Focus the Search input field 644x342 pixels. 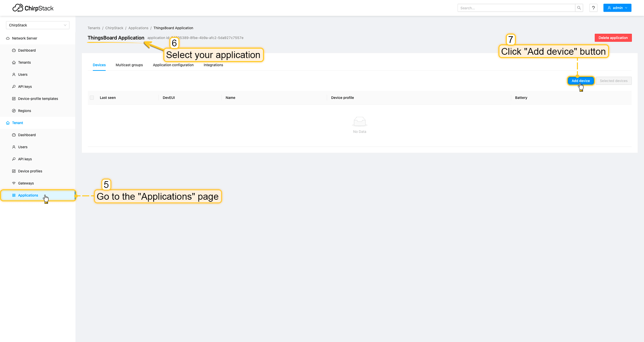coord(516,8)
